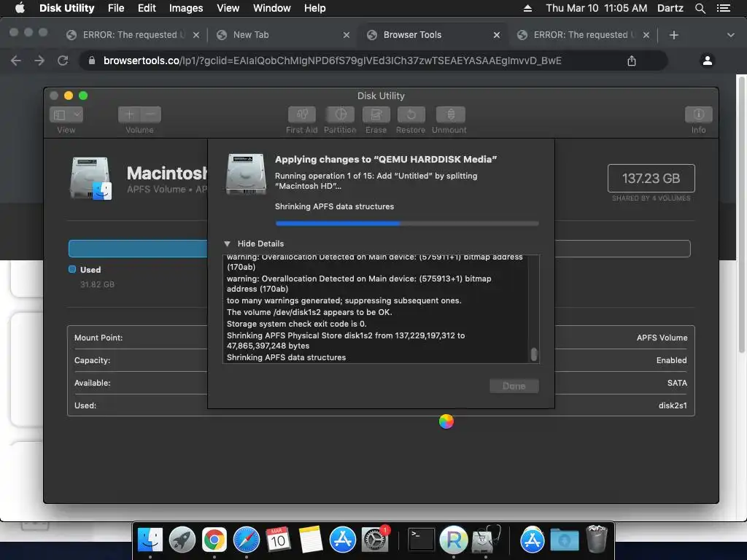The image size is (747, 560).
Task: Open the Info toolbar icon
Action: 698,114
